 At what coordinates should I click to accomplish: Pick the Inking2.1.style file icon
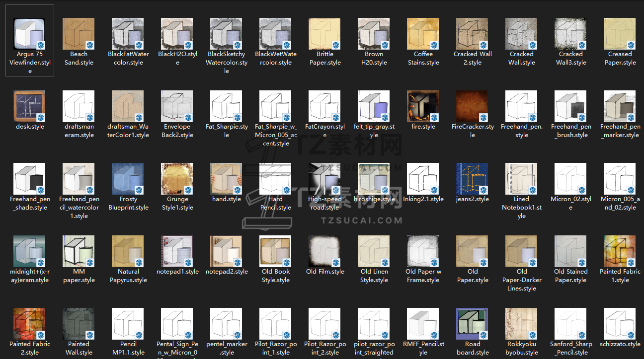(x=423, y=179)
